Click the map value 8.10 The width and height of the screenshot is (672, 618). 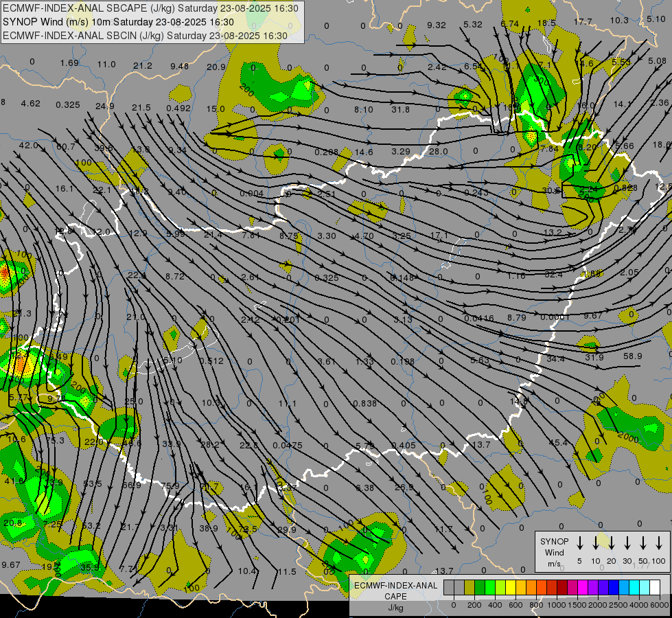pos(363,110)
